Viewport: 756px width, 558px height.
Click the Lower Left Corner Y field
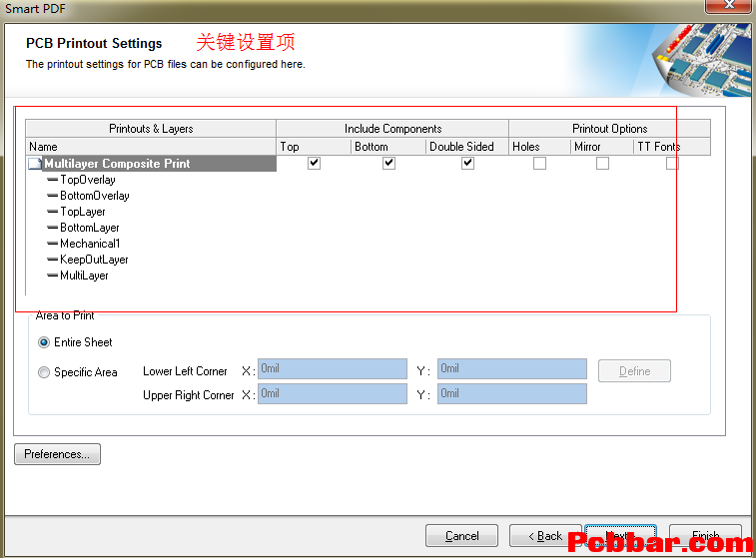512,368
